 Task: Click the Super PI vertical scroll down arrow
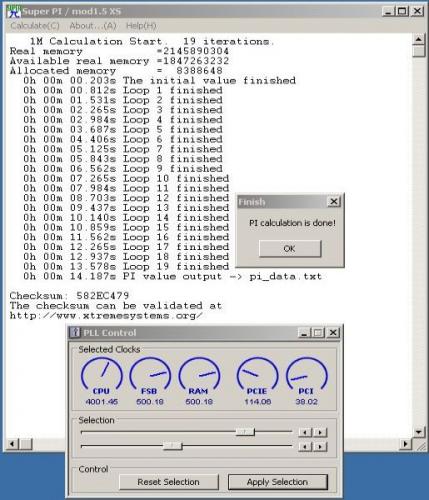[x=418, y=432]
